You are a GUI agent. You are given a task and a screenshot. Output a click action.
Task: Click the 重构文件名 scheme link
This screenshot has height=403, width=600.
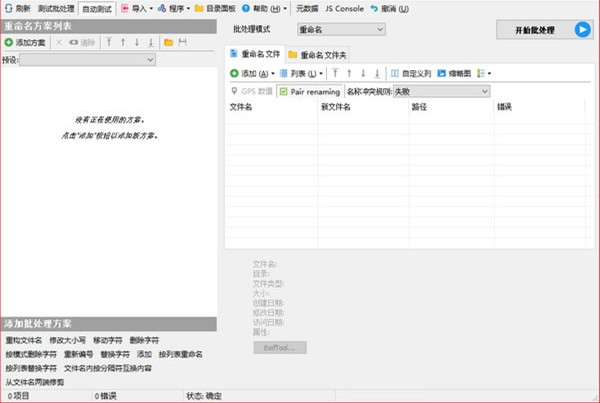coord(23,341)
